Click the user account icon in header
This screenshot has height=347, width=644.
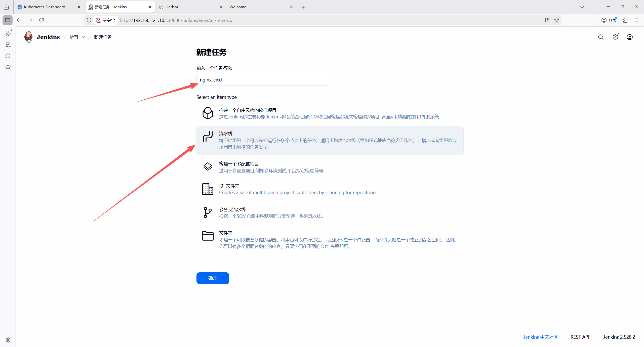coord(630,37)
